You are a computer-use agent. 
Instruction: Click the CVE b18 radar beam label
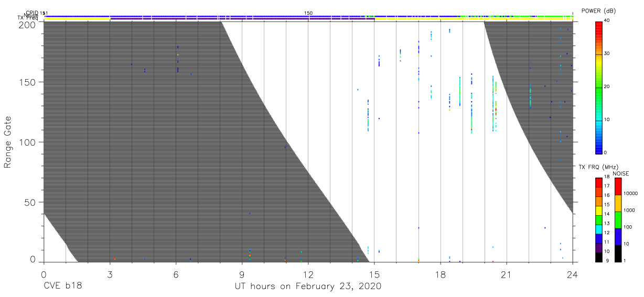click(x=62, y=287)
